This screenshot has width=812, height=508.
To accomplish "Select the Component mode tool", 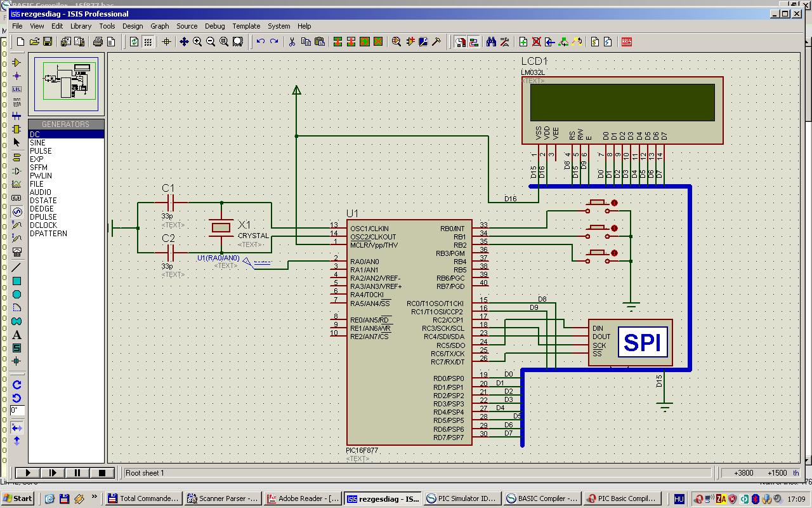I will [17, 62].
